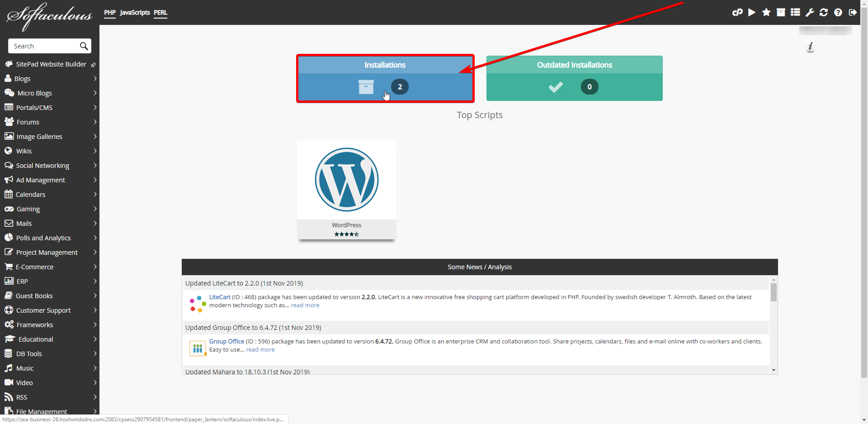Image resolution: width=868 pixels, height=424 pixels.
Task: Expand the Frameworks category
Action: (95, 324)
